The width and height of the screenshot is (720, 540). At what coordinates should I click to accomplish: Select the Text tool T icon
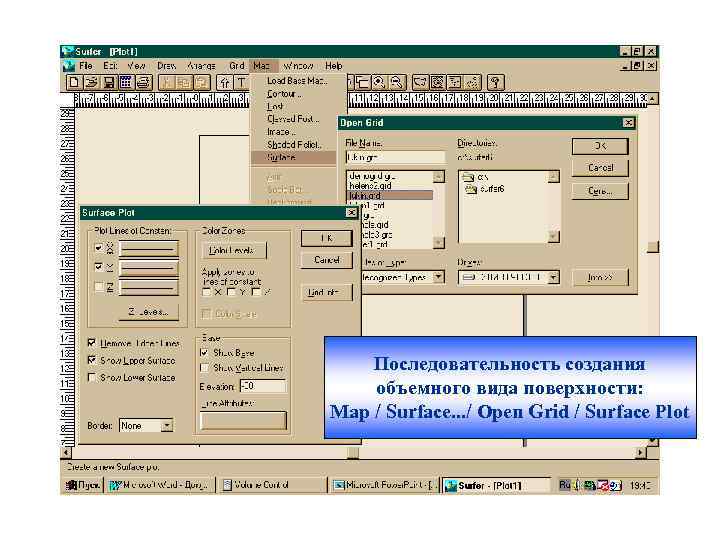242,83
